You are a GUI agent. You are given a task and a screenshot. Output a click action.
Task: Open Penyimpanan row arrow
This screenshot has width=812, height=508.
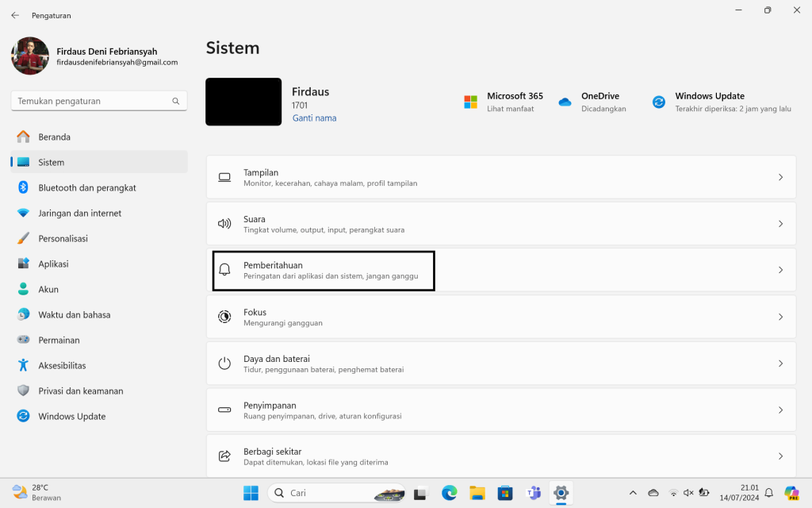click(780, 410)
